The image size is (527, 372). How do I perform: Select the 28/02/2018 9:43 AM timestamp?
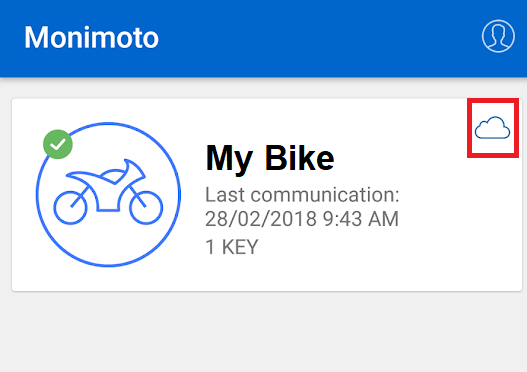point(302,219)
